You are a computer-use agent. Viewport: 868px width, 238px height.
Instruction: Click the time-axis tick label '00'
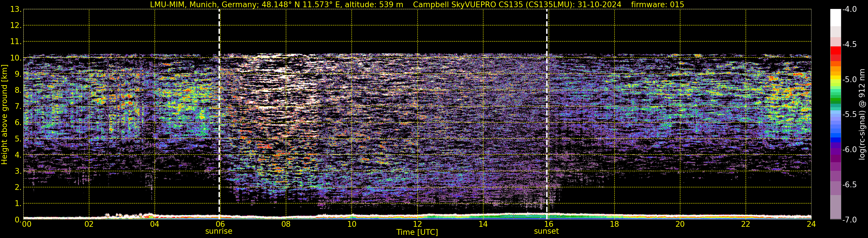(x=26, y=224)
